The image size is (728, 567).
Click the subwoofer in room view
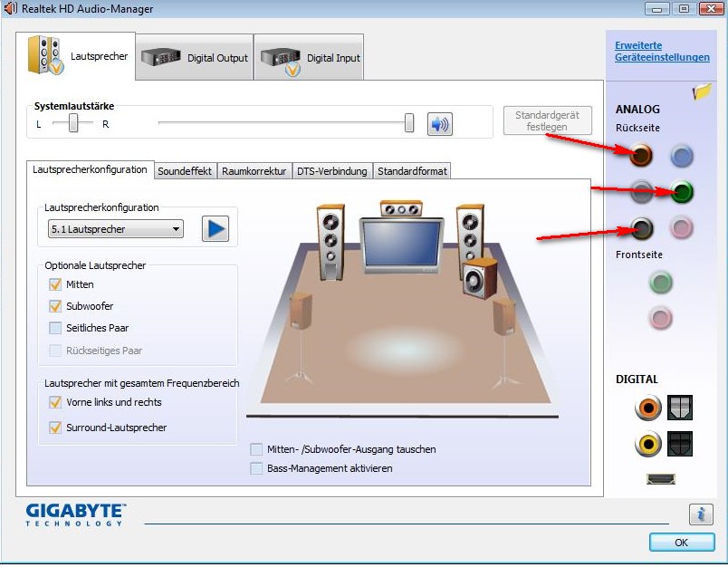[x=480, y=278]
